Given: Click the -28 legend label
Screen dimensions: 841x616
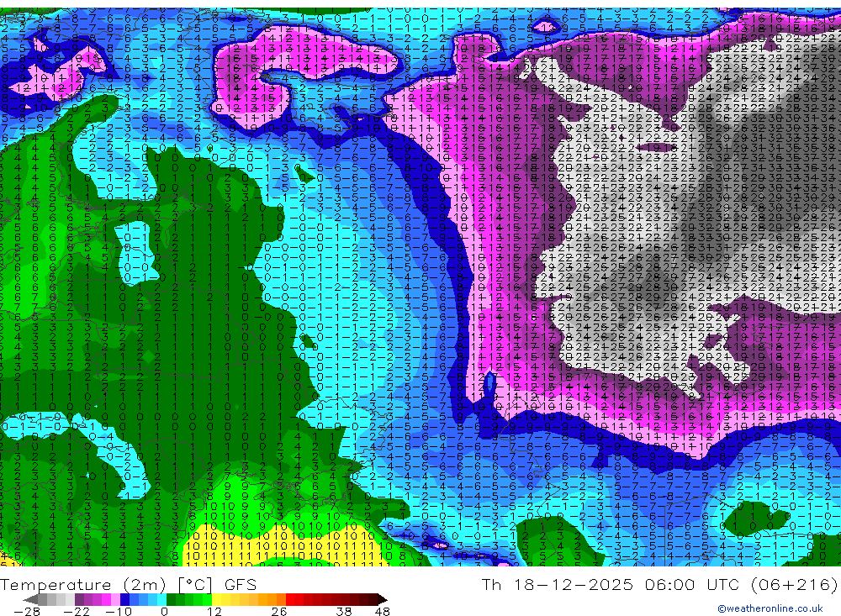Looking at the screenshot, I should [27, 611].
